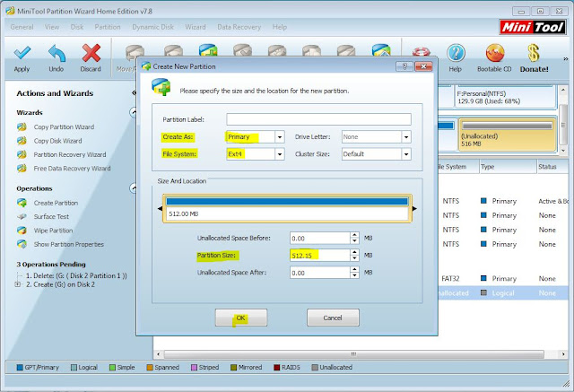Open the Dynamic Disk menu
Screen dimensions: 574x392
[153, 27]
